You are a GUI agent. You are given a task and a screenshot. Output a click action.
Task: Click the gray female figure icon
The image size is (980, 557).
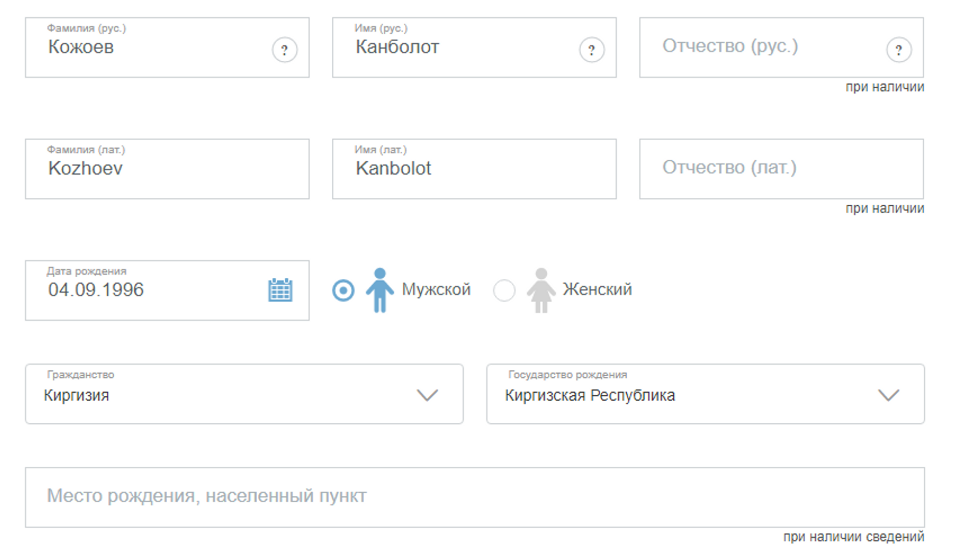pyautogui.click(x=541, y=290)
